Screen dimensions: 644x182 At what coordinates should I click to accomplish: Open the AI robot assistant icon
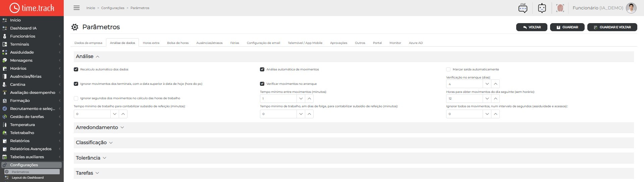click(542, 8)
